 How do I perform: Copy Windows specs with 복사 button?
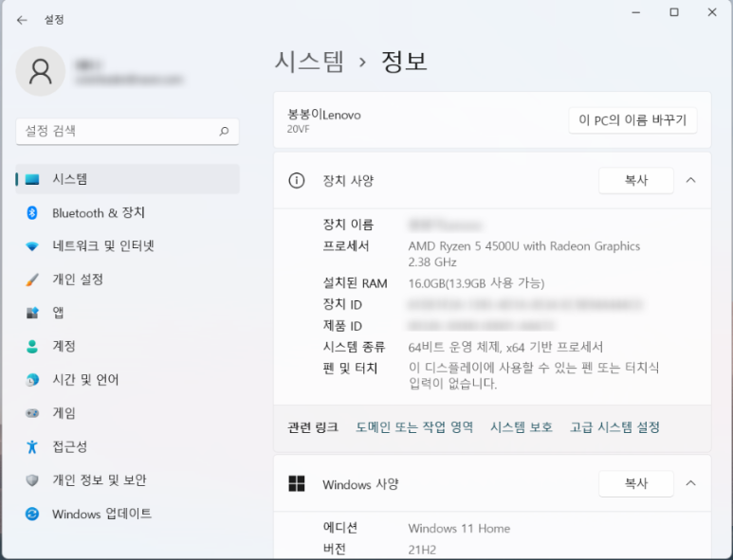636,483
